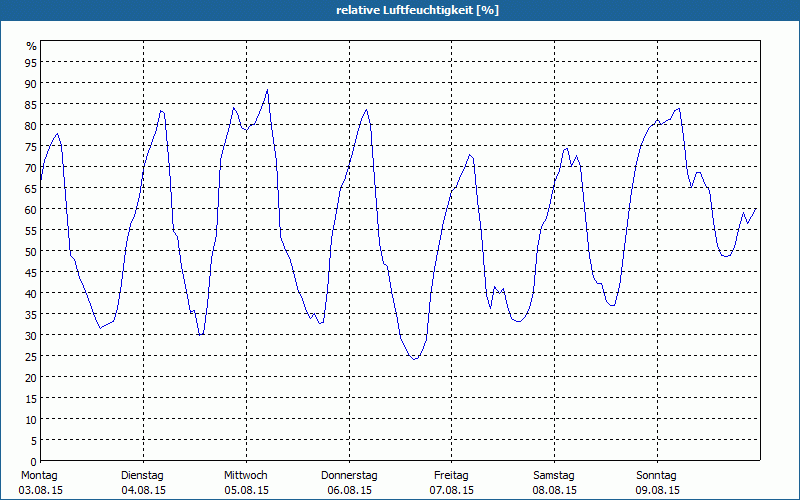Select the Samstag day label
The width and height of the screenshot is (800, 500).
click(554, 475)
